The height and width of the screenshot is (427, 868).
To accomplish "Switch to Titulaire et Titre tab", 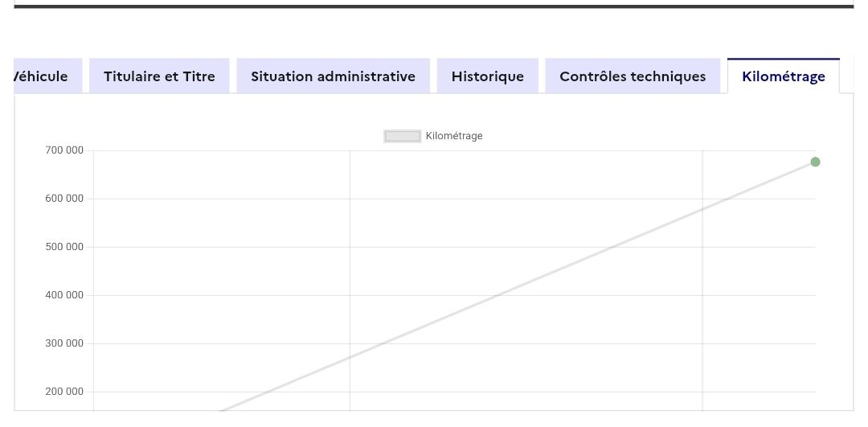I will [x=159, y=76].
